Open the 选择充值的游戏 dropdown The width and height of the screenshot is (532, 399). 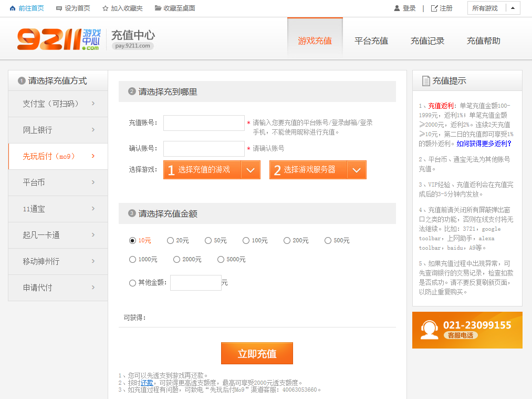point(212,170)
